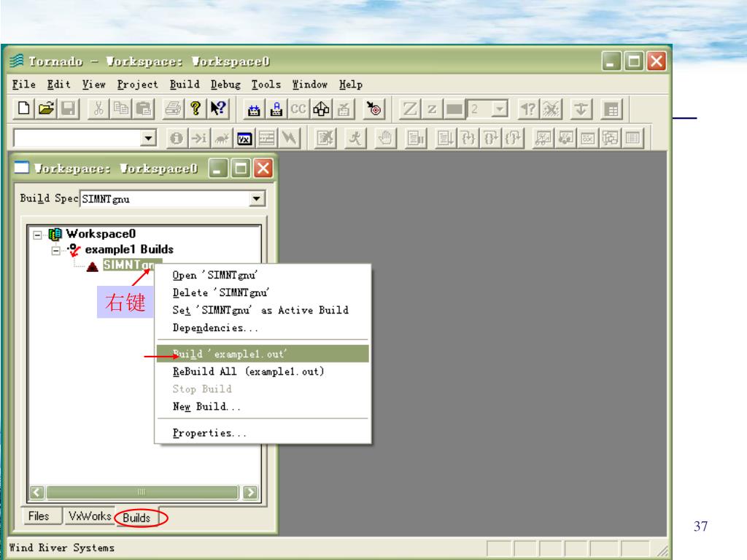
Task: Open the Help menu
Action: 351,85
